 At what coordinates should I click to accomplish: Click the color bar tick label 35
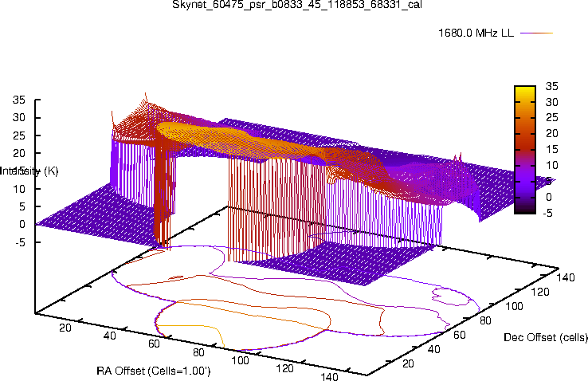tap(551, 86)
